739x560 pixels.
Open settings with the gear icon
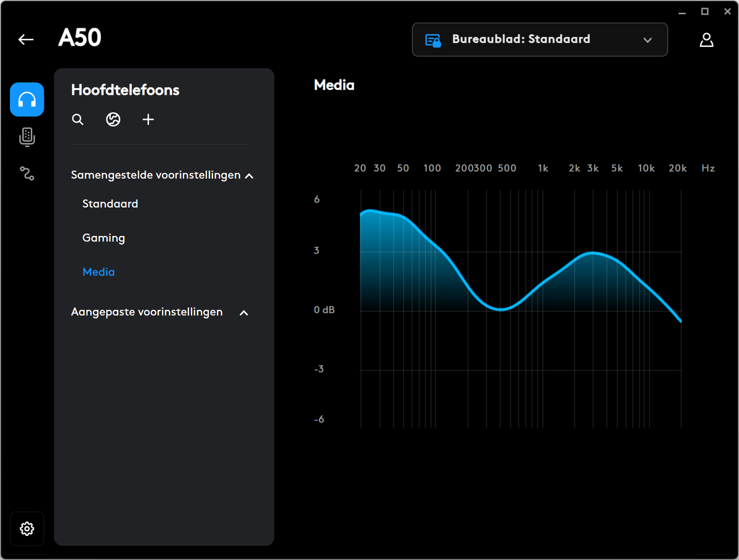27,529
